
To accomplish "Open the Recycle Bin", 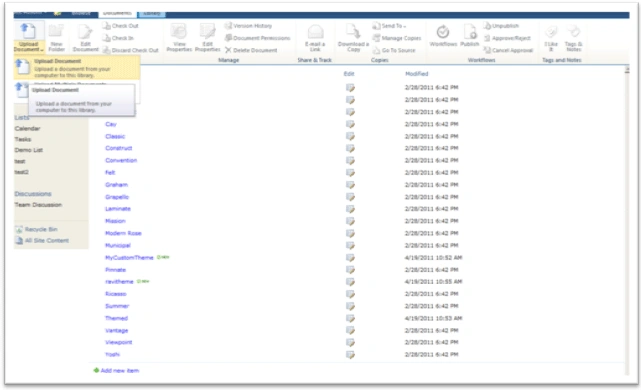I will [41, 230].
